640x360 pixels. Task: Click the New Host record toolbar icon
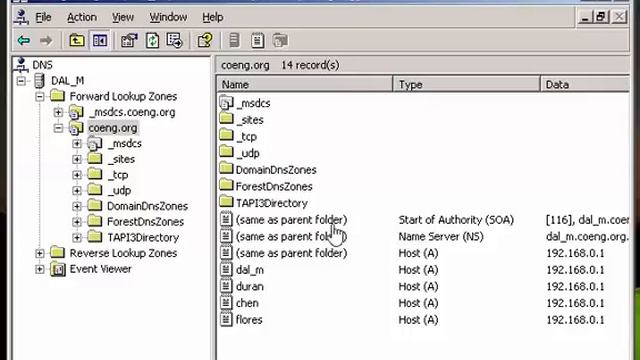(x=234, y=40)
